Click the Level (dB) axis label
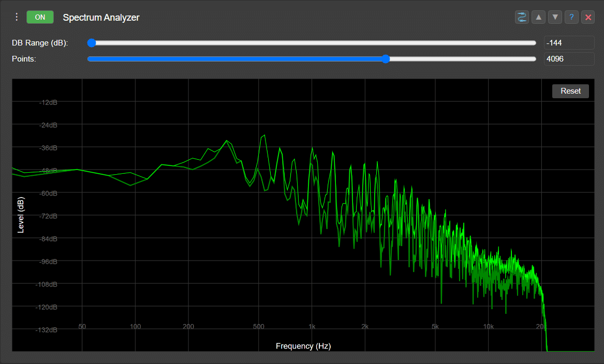The width and height of the screenshot is (604, 364). point(21,215)
